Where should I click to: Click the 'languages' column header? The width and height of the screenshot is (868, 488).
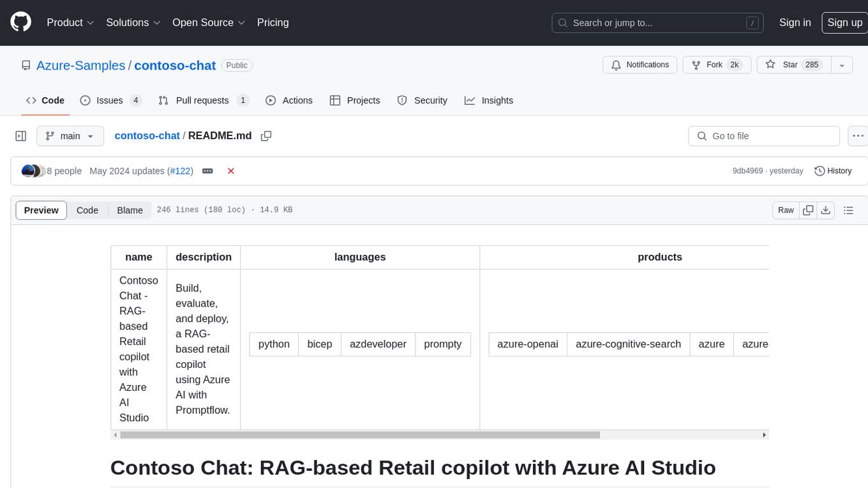(x=360, y=257)
